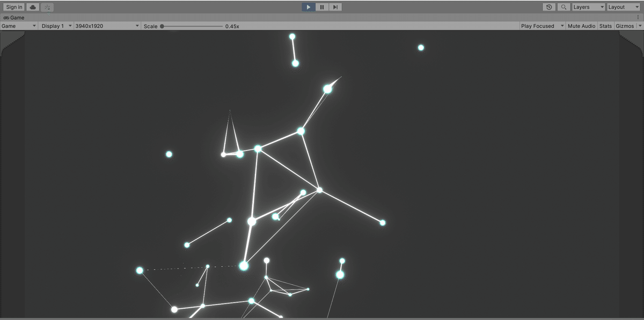Toggle the Stats overlay
Viewport: 644px width, 320px height.
(605, 26)
